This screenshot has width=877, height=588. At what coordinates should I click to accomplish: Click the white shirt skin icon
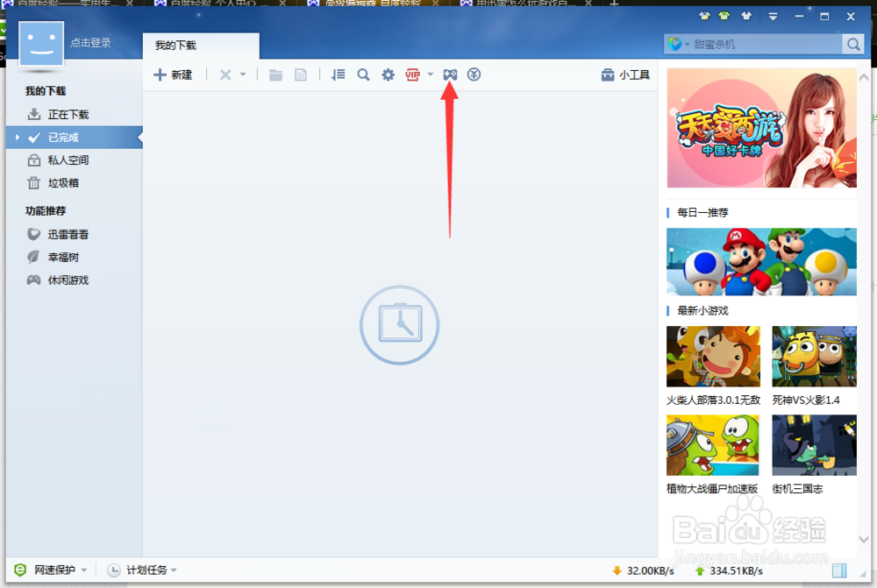coord(746,16)
